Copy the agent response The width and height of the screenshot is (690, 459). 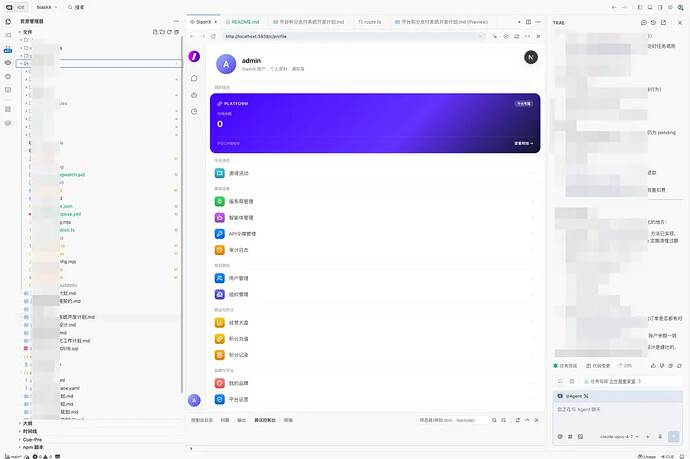click(671, 366)
